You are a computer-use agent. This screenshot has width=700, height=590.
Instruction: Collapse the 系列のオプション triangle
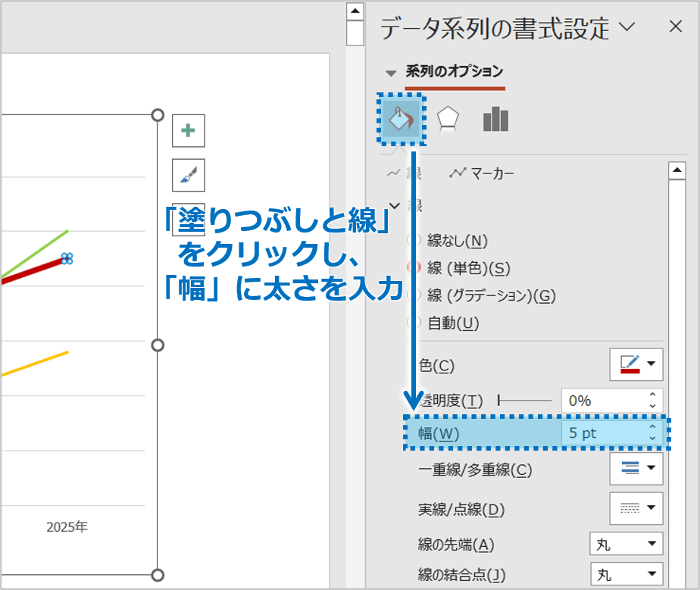pos(391,73)
